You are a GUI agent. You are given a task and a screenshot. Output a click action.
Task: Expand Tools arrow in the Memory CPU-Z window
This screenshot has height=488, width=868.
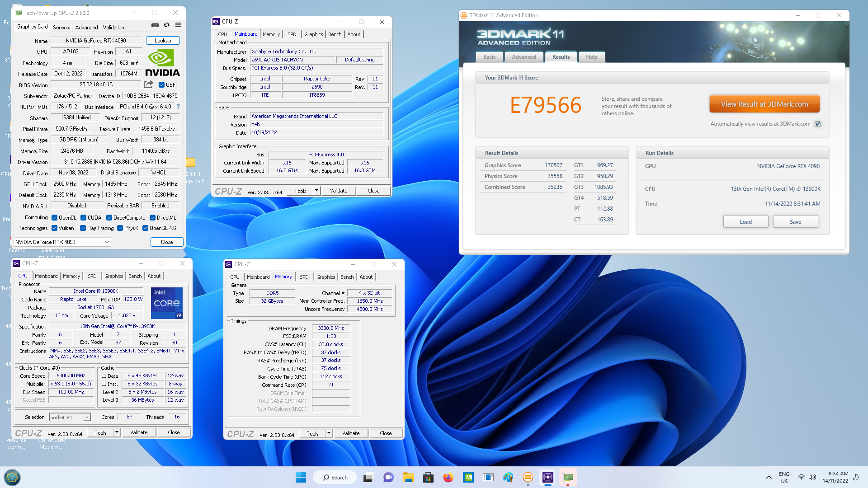coord(329,433)
